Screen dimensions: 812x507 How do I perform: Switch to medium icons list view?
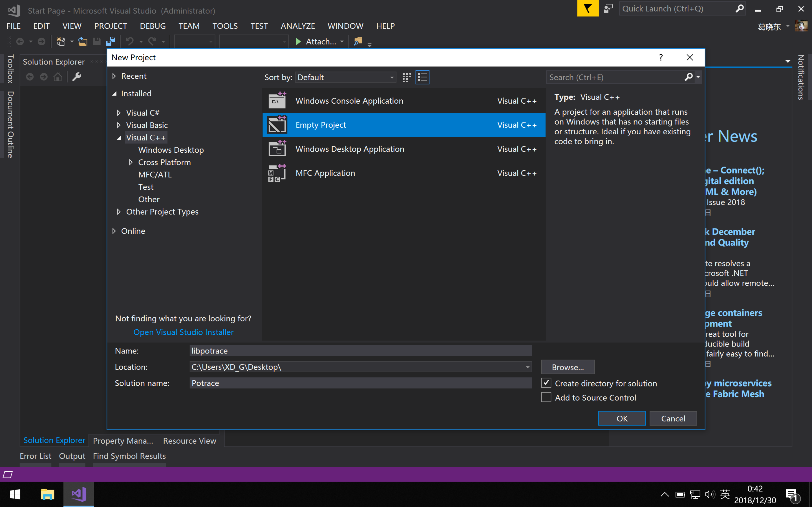coord(422,77)
